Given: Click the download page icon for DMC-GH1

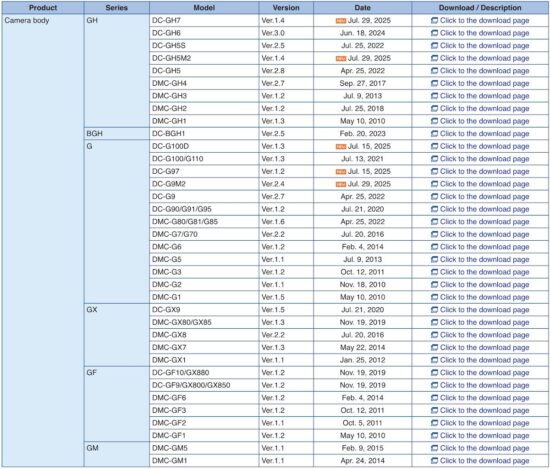Looking at the screenshot, I should pyautogui.click(x=434, y=121).
